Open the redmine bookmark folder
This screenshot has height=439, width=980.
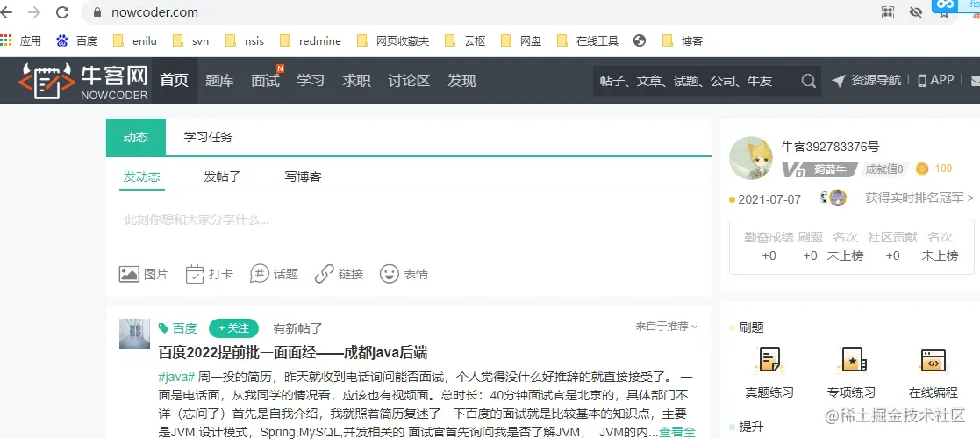click(x=311, y=40)
